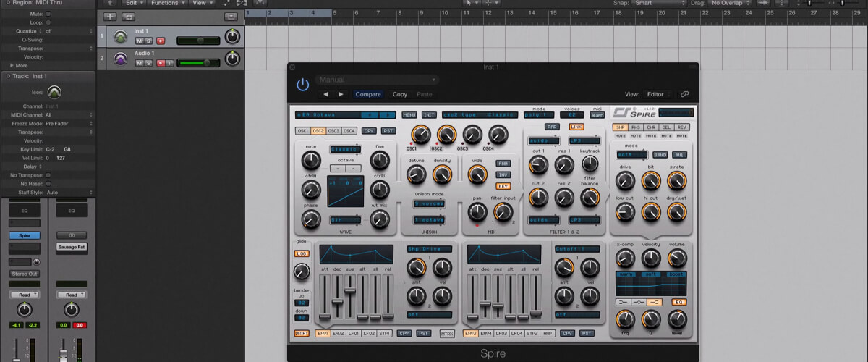Toggle the KEY button in MIX section
Screen dimensions: 868x362
coord(503,186)
